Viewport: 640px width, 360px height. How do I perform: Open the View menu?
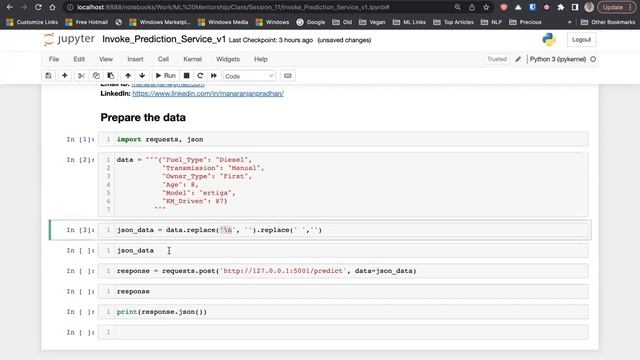point(106,59)
